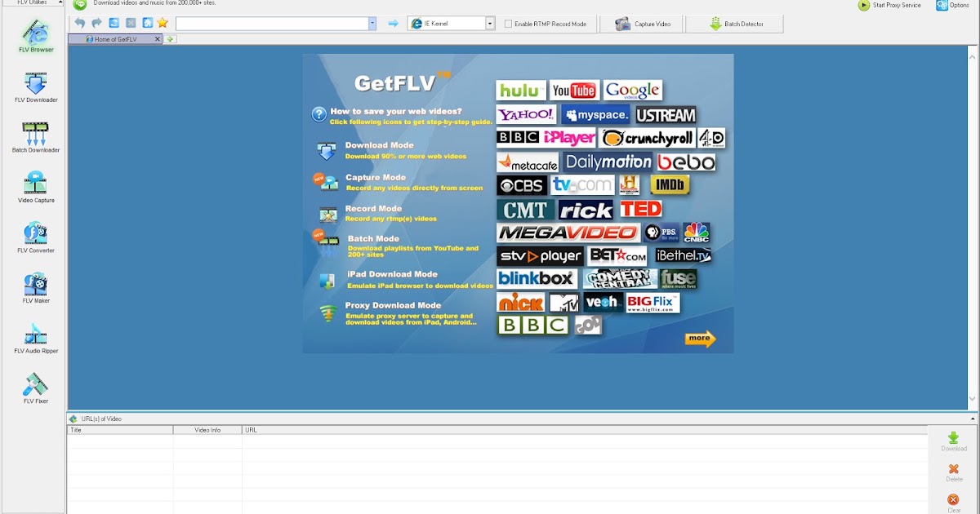Image resolution: width=980 pixels, height=514 pixels.
Task: Click the browser scrollbar down arrow
Action: click(973, 398)
